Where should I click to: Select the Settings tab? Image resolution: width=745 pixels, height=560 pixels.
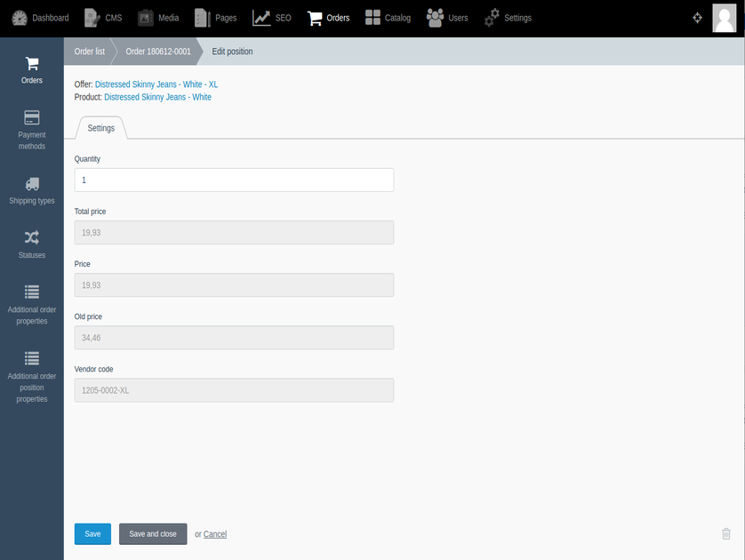pos(101,128)
